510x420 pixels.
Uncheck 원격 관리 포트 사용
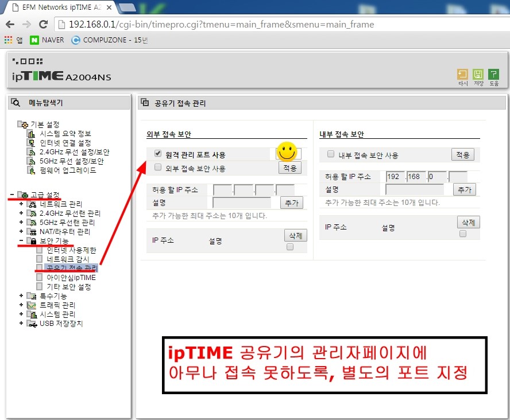(x=159, y=153)
